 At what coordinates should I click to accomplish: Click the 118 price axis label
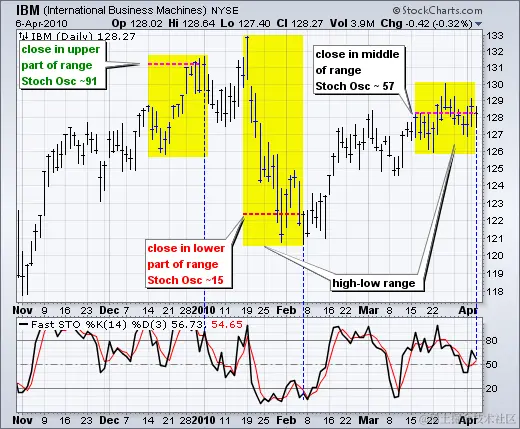[x=494, y=292]
